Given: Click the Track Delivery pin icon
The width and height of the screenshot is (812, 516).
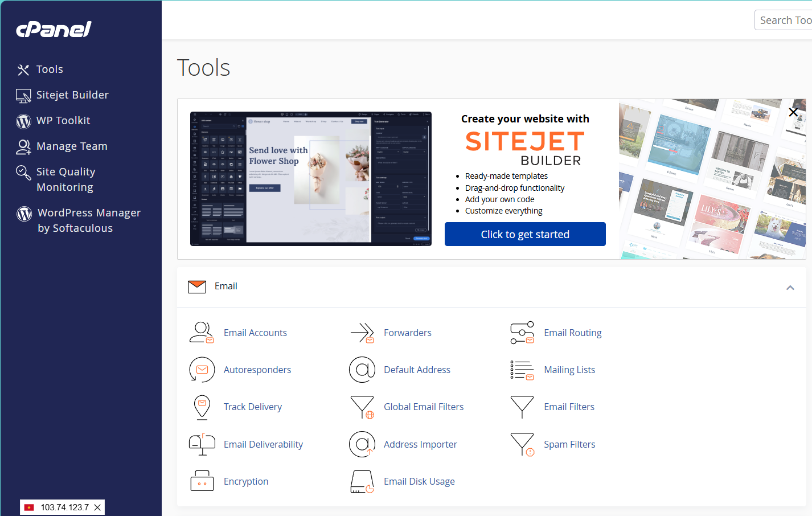Looking at the screenshot, I should tap(202, 407).
